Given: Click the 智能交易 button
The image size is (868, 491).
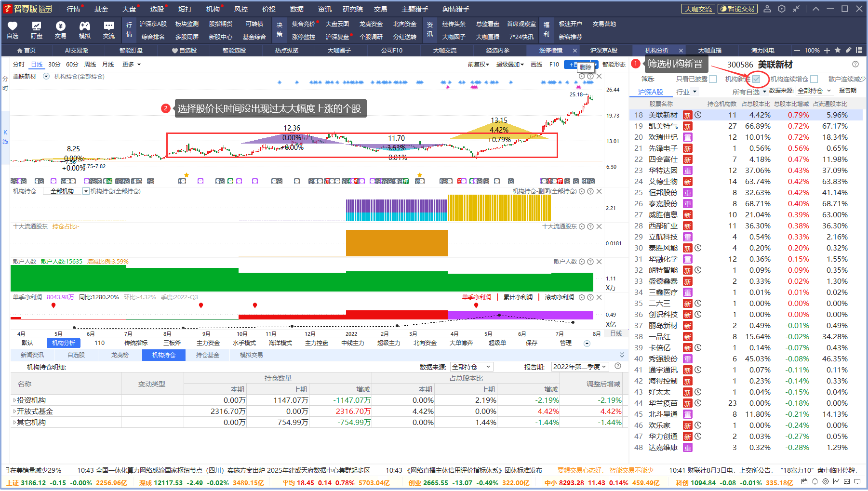Looking at the screenshot, I should 737,9.
